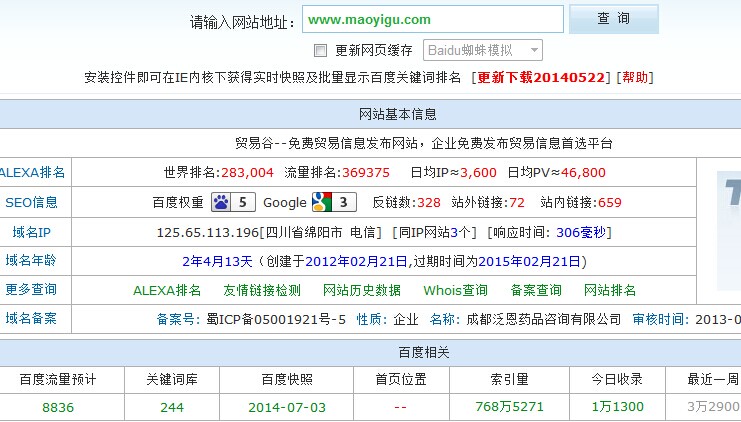This screenshot has height=422, width=741.
Task: Click the ALEXA排名 row header
Action: point(32,172)
